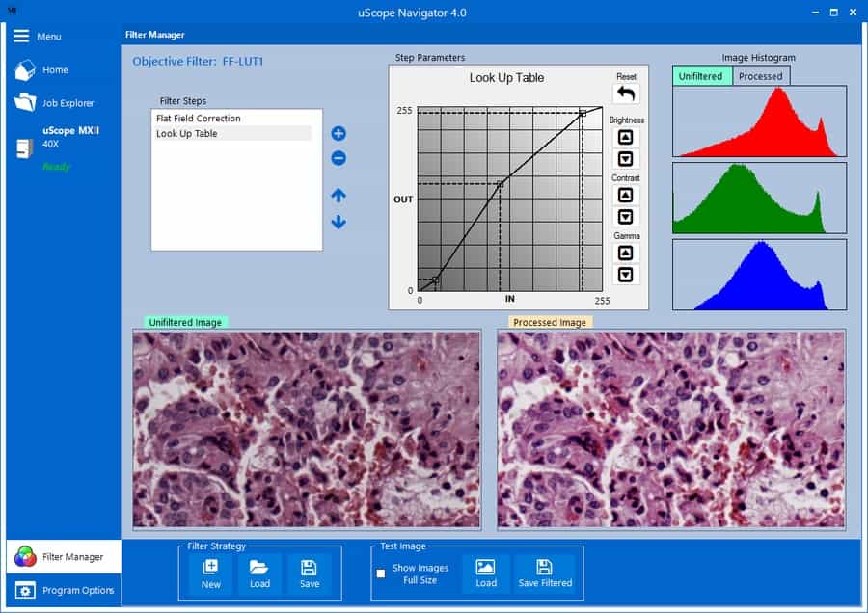Click the upper control point on LUT curve
The width and height of the screenshot is (868, 613).
click(583, 113)
